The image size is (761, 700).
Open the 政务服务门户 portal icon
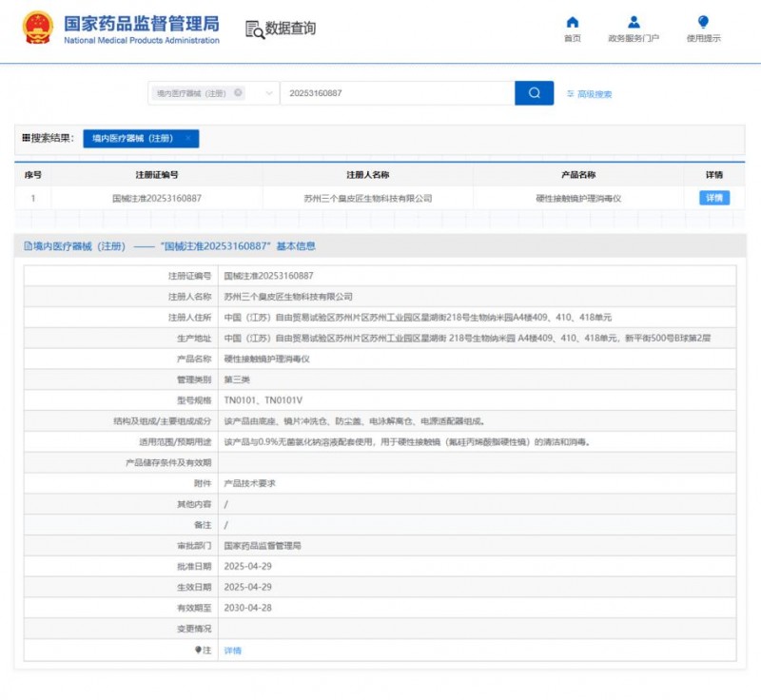click(634, 23)
